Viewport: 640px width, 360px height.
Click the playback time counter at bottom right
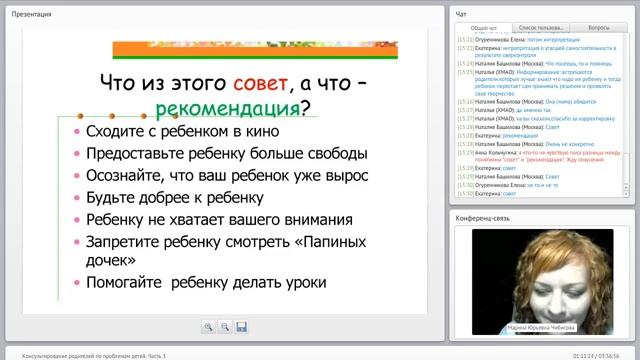[x=596, y=356]
